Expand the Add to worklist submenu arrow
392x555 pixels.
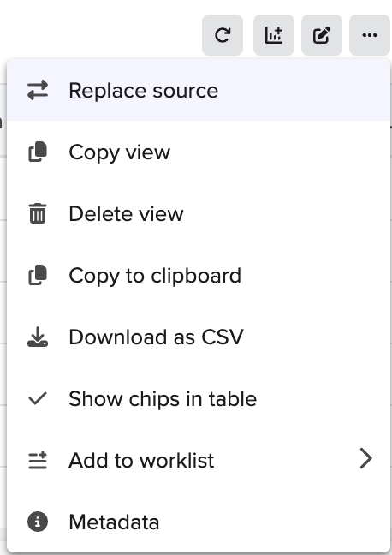[x=366, y=459]
